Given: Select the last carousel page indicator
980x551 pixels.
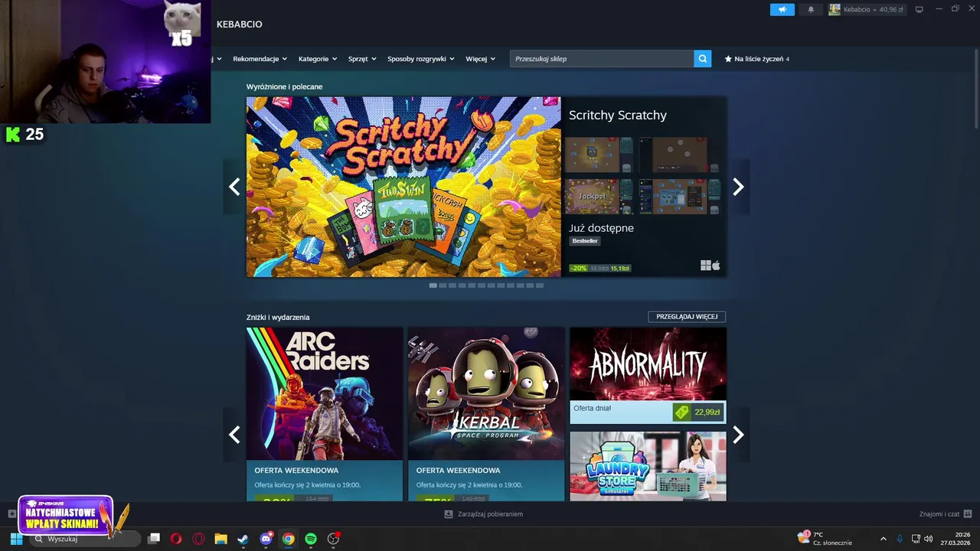Looking at the screenshot, I should click(x=540, y=285).
